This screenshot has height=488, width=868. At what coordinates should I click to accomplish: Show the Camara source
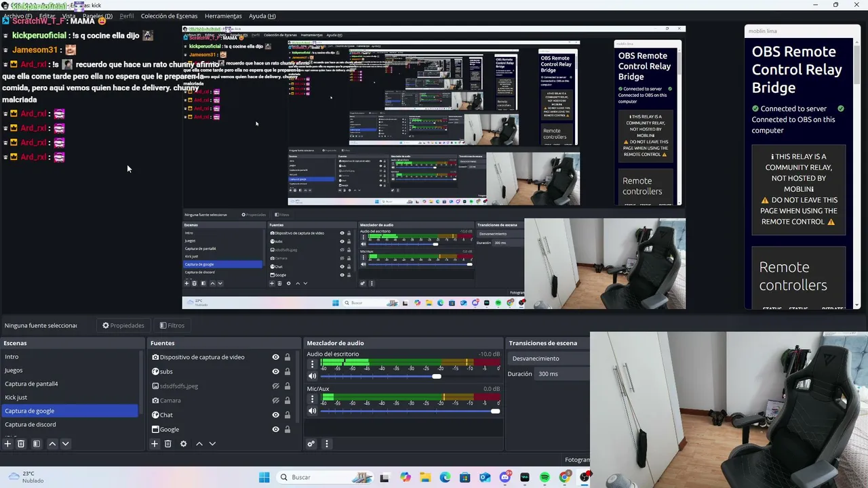click(275, 401)
